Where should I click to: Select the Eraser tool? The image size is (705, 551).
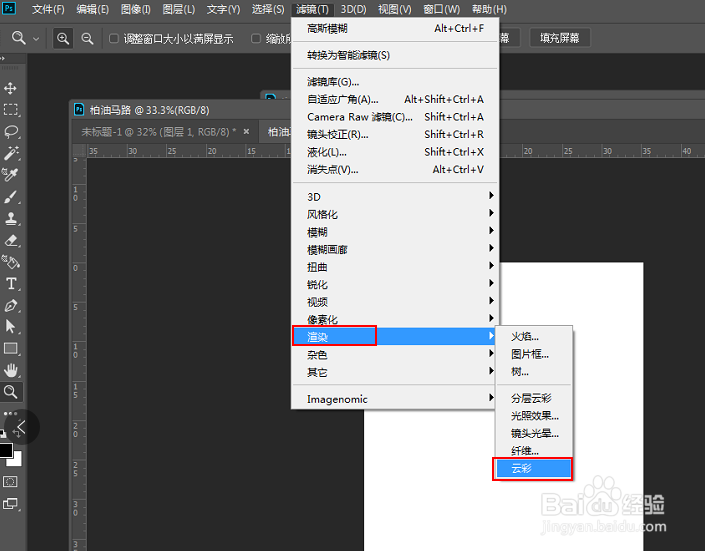pyautogui.click(x=11, y=241)
